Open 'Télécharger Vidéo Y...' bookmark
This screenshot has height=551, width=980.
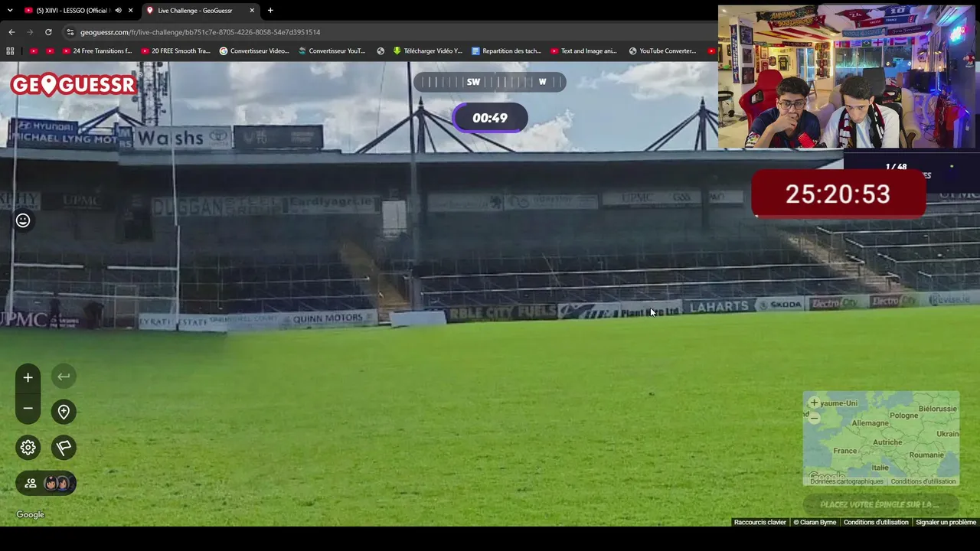click(427, 51)
